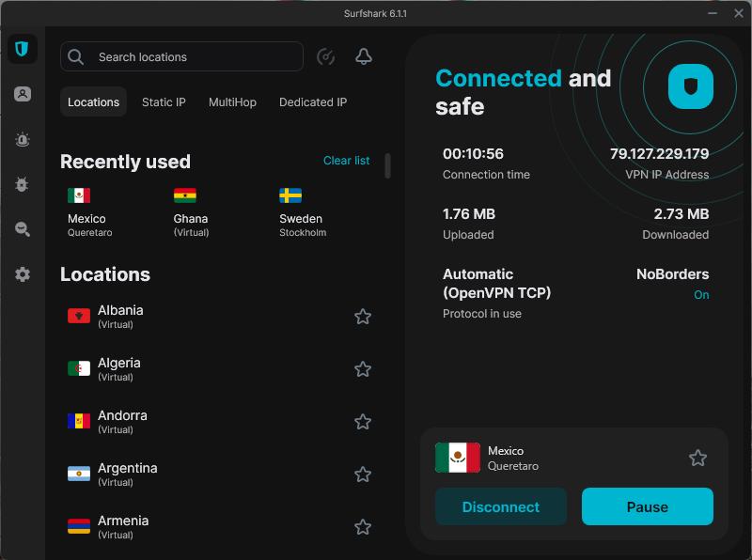Select Andorra (Virtual) location row
This screenshot has width=752, height=560.
[x=220, y=422]
